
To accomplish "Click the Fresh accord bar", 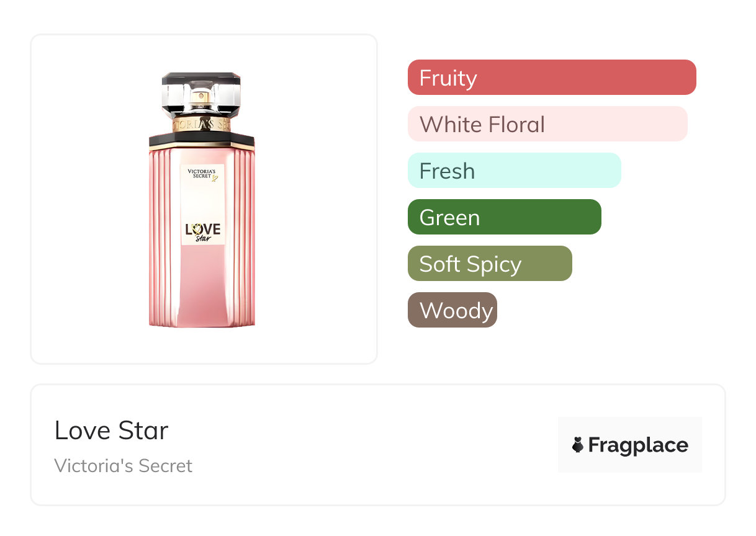I will coord(514,171).
